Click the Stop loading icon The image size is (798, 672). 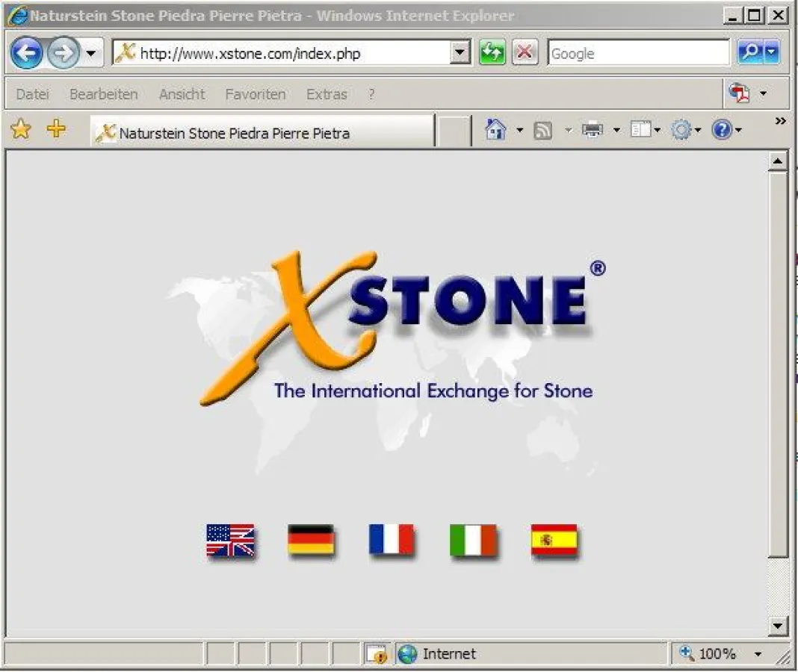[x=525, y=52]
